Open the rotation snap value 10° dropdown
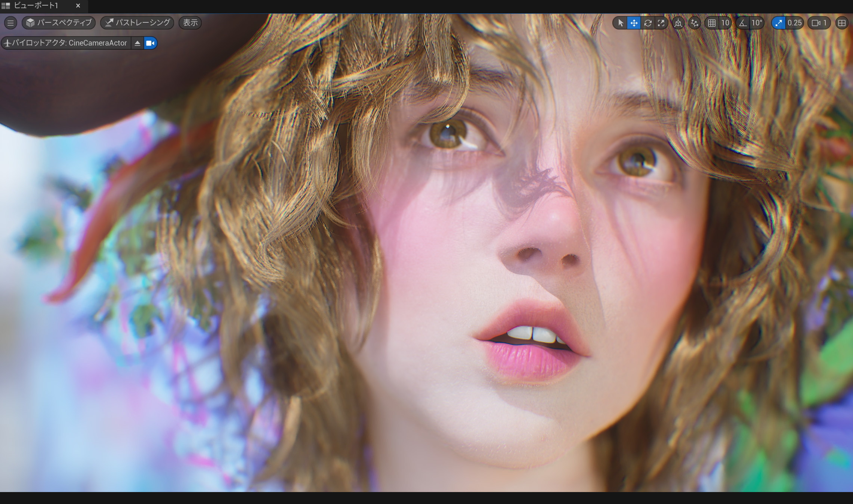853x504 pixels. click(757, 23)
